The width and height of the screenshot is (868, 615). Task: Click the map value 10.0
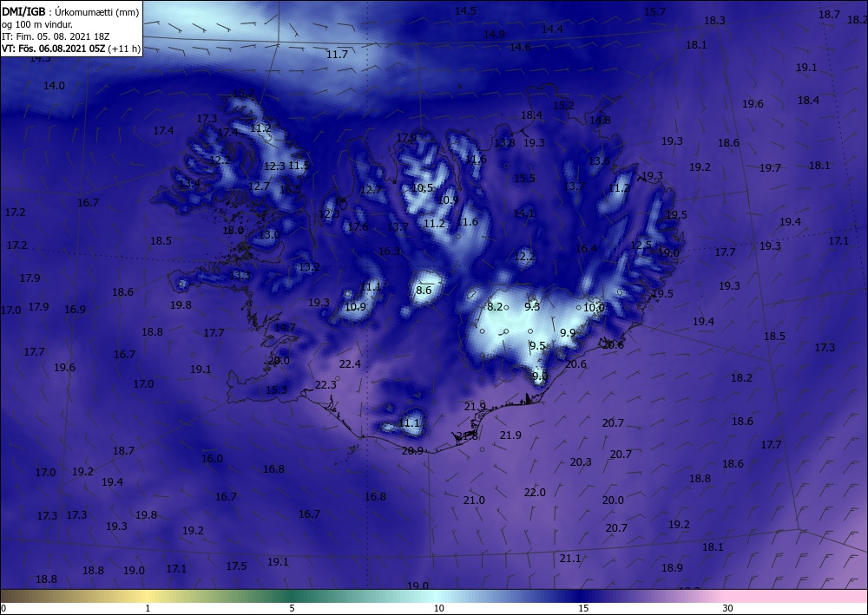594,307
